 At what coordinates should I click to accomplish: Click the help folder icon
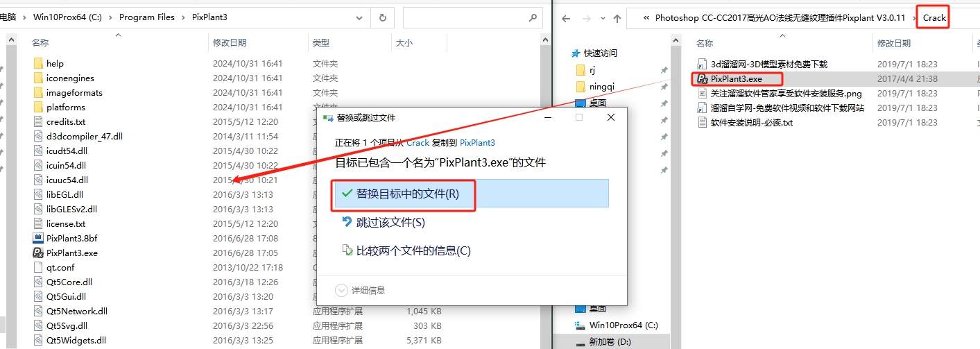[39, 63]
